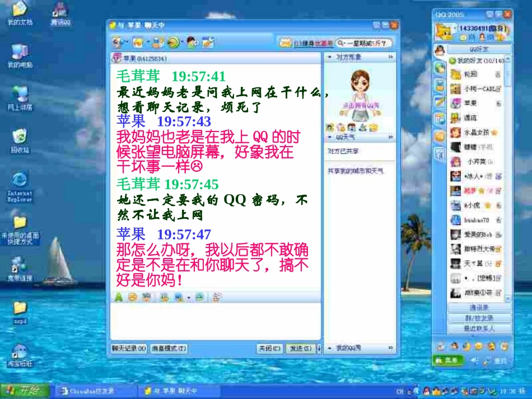Viewport: 532px width, 399px height.
Task: Click 共享我的城市和天气 link
Action: (x=355, y=171)
